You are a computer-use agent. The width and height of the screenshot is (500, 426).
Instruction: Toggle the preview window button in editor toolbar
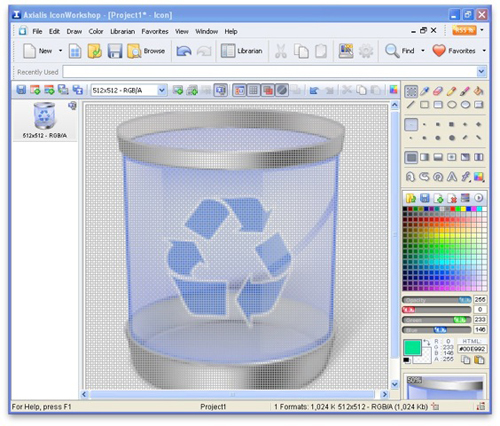point(220,90)
